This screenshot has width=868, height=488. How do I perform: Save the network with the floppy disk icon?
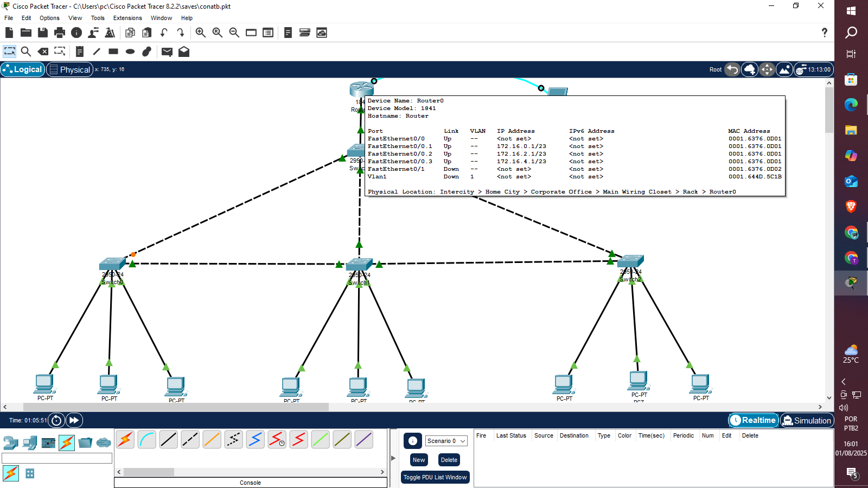coord(43,33)
